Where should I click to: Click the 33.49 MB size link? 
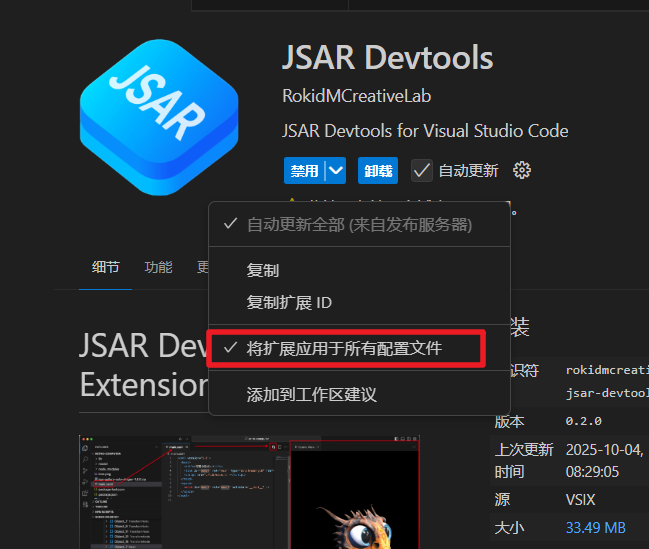(x=596, y=527)
